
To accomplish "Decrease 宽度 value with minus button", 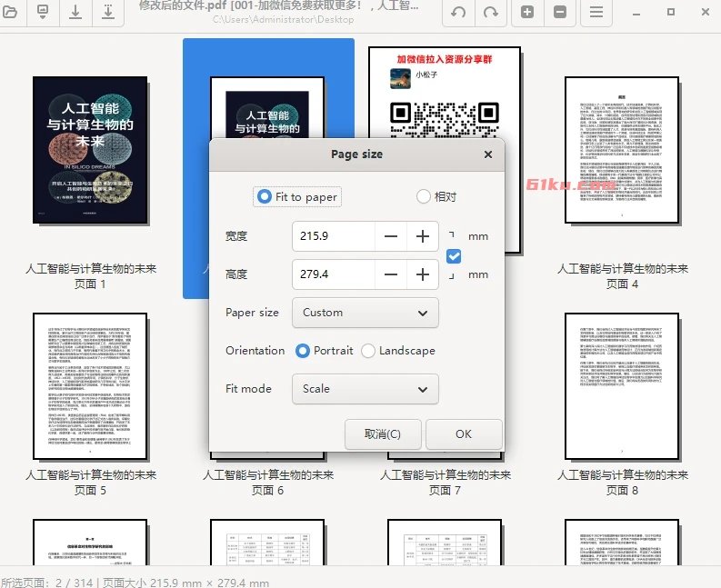I will pyautogui.click(x=391, y=236).
